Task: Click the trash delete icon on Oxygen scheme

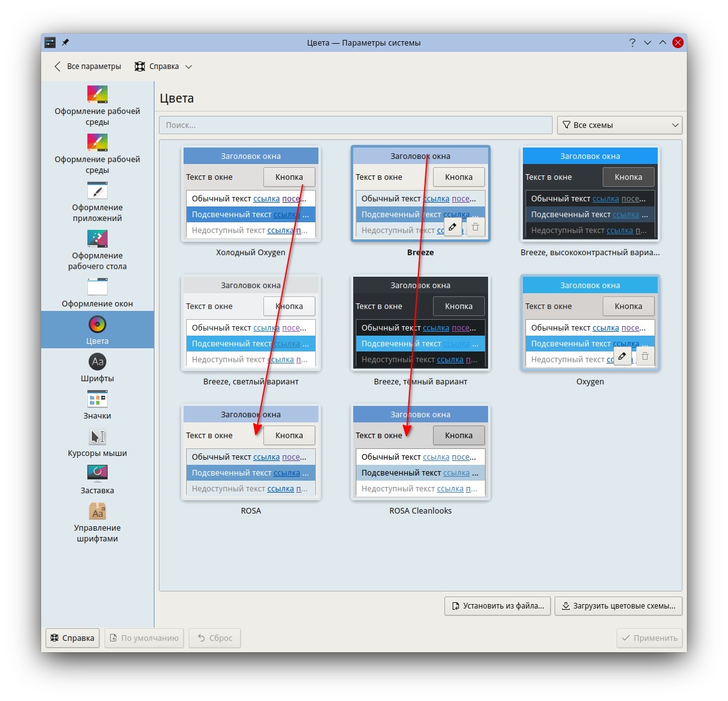Action: (645, 356)
